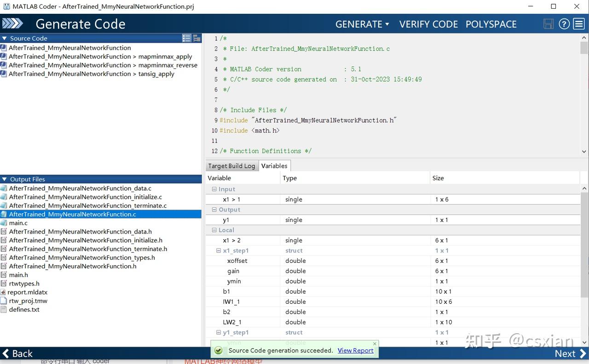Select the Variables tab

[274, 166]
